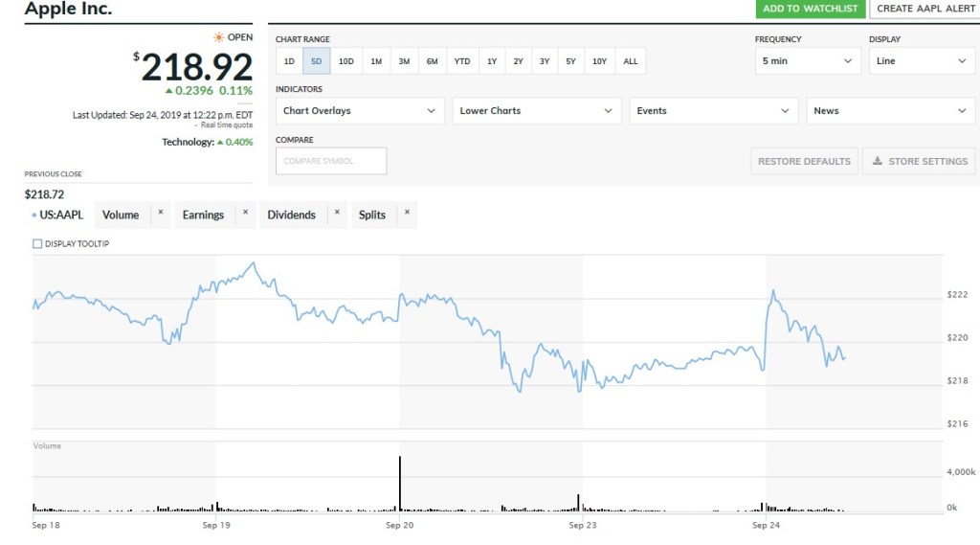Remove the Dividends indicator chip
This screenshot has width=980, height=545.
pos(337,212)
